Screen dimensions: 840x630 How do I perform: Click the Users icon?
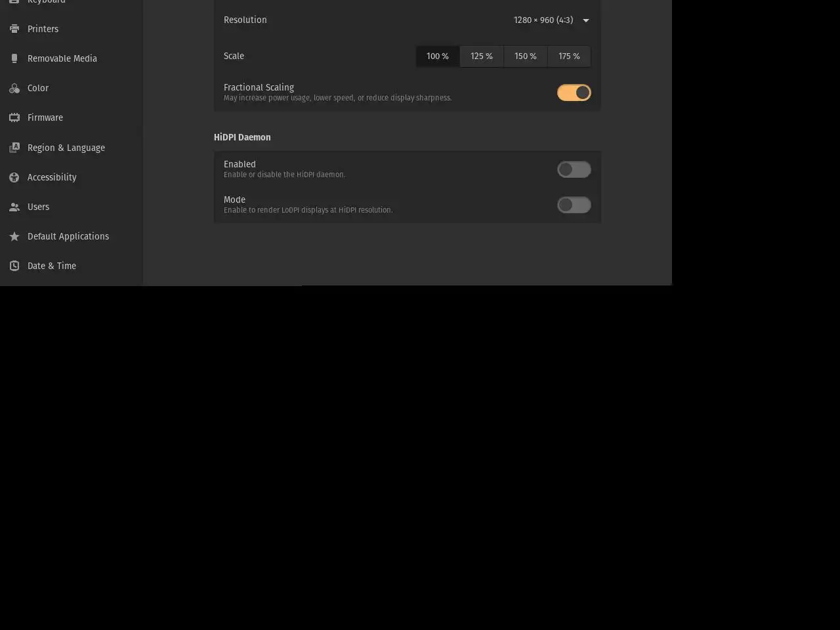click(14, 207)
